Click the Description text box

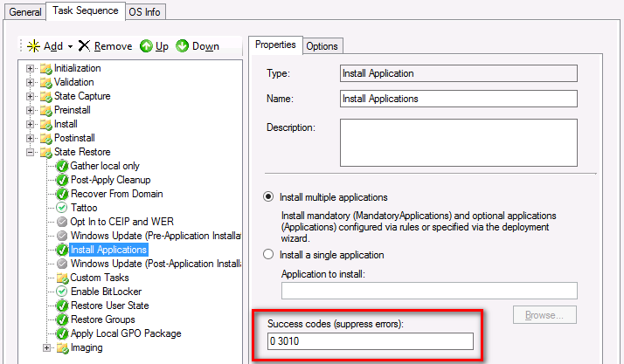click(x=459, y=142)
